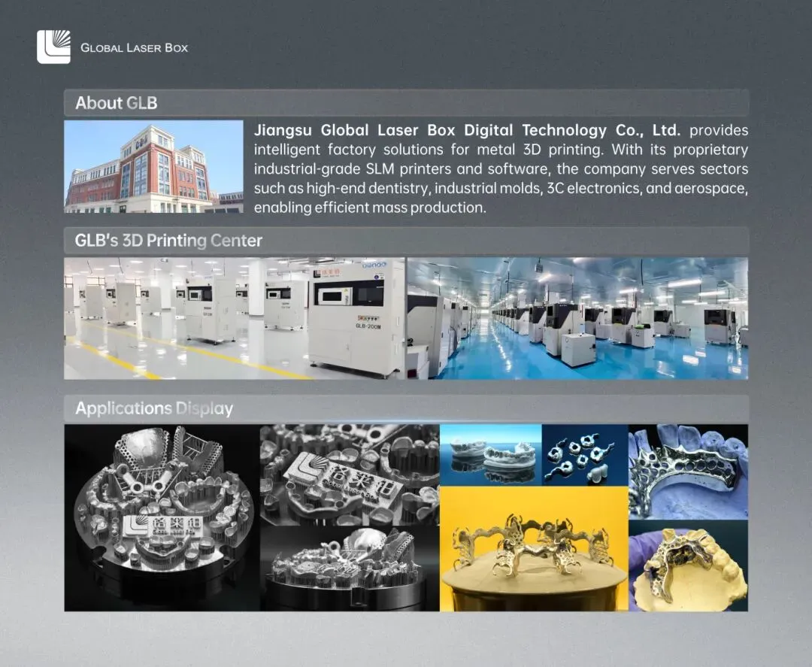Open the white-floor GLB-200M printer room photo

(235, 319)
